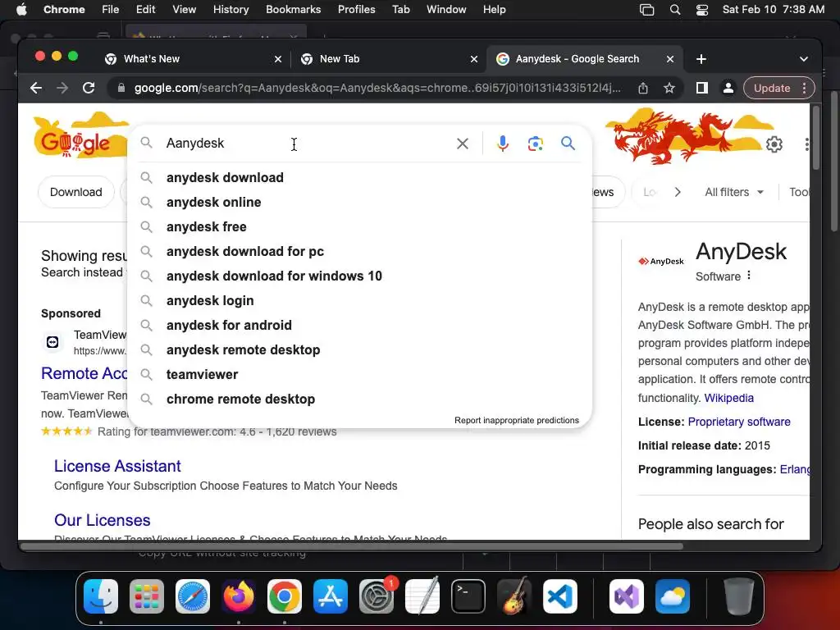
Task: Launch Safari from the Dock
Action: coord(192,596)
